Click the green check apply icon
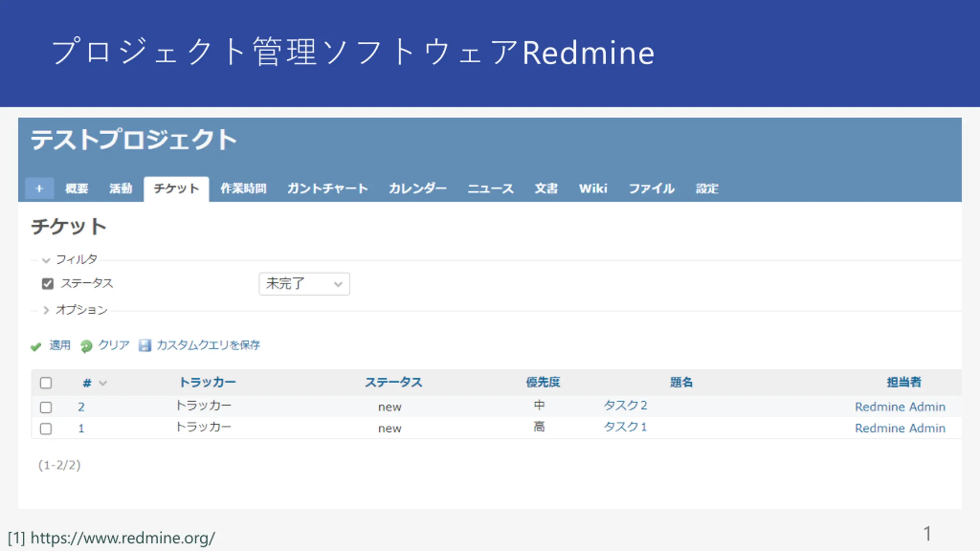Screen dimensions: 980x551 [x=36, y=347]
